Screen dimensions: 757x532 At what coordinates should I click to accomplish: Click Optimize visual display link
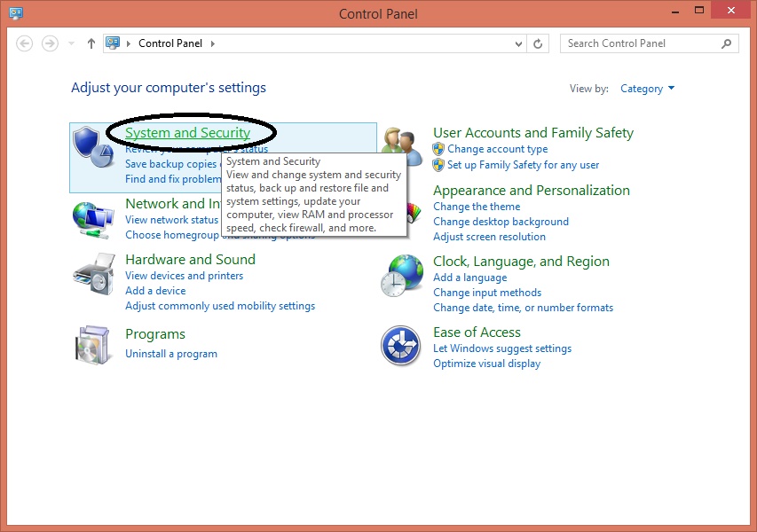click(487, 364)
